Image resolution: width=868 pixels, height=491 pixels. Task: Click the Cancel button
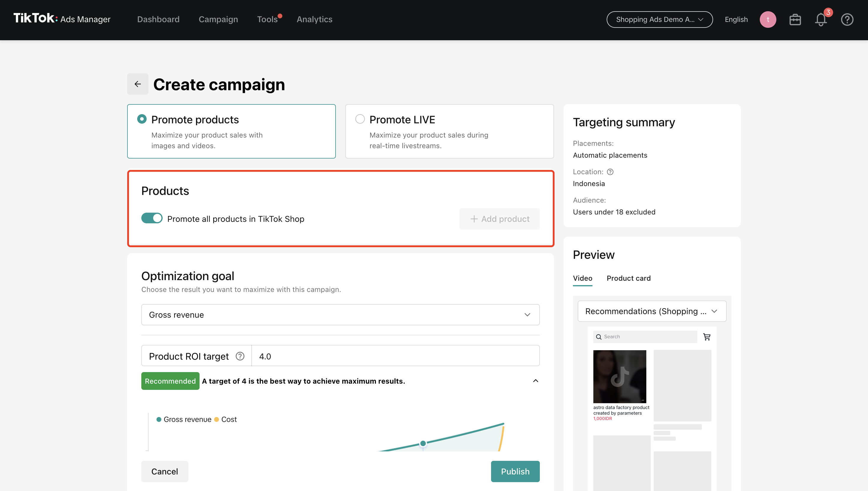164,471
